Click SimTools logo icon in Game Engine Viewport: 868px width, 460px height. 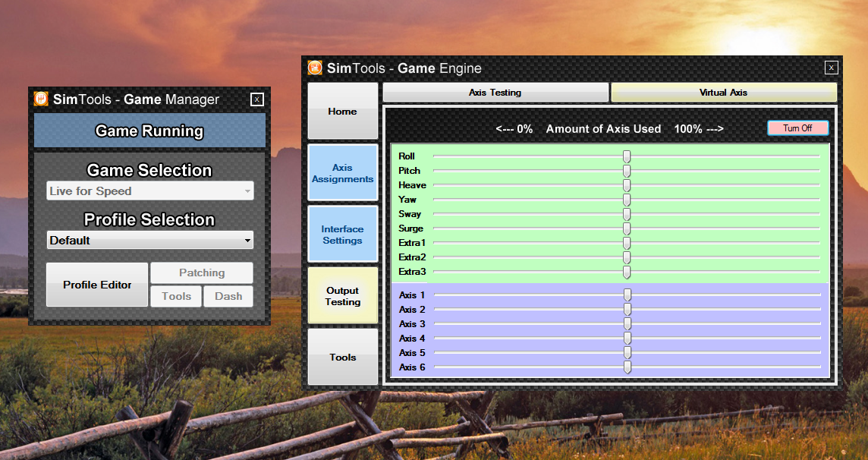pyautogui.click(x=315, y=68)
